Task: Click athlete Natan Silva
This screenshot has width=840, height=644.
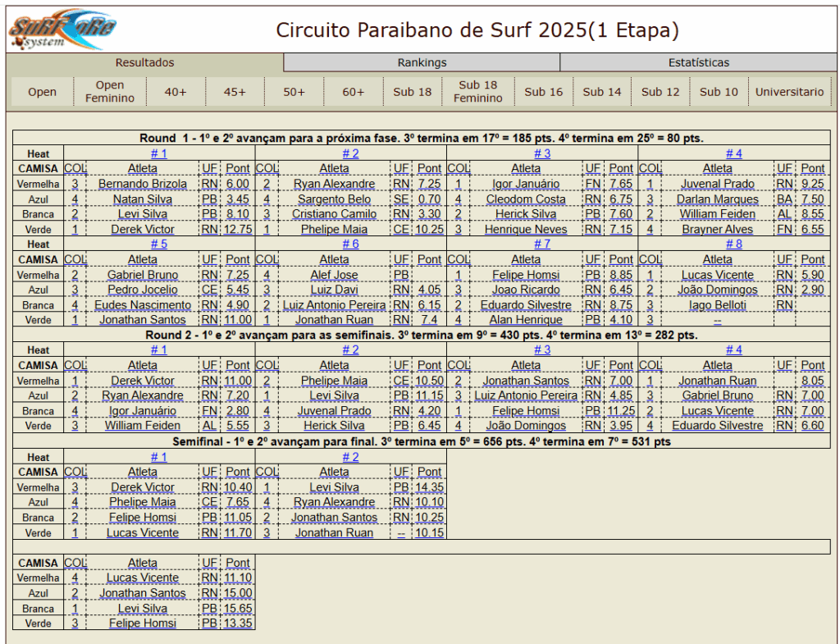Action: pyautogui.click(x=143, y=199)
